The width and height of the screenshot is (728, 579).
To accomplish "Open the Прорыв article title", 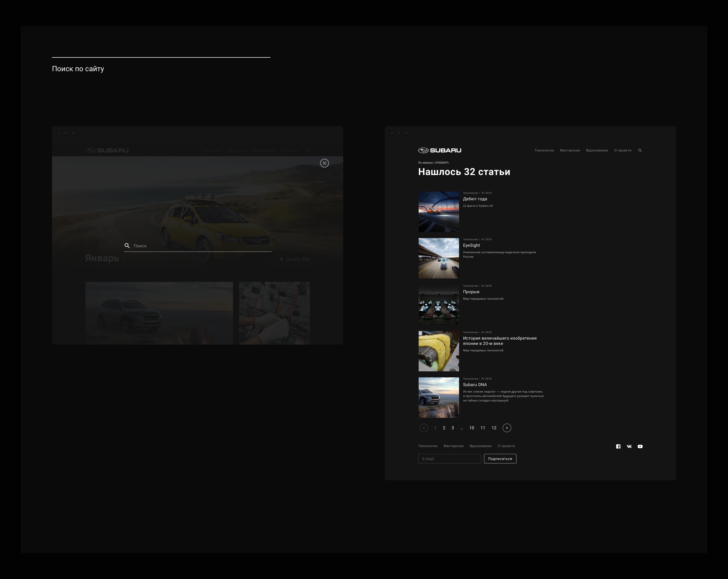I will pos(471,292).
